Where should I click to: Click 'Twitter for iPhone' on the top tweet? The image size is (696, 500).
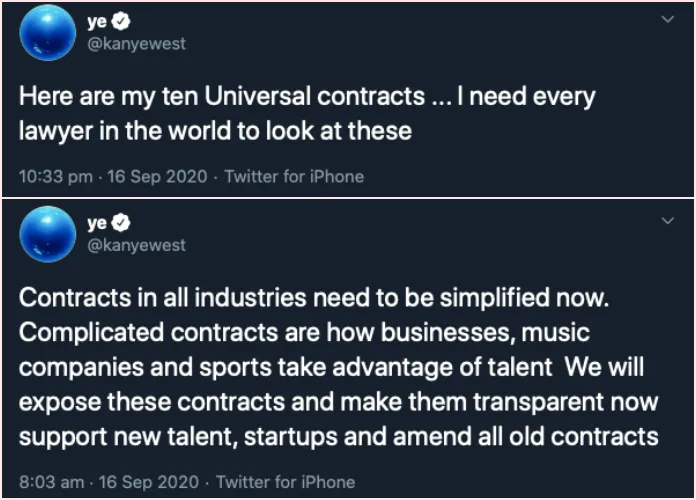pos(294,177)
